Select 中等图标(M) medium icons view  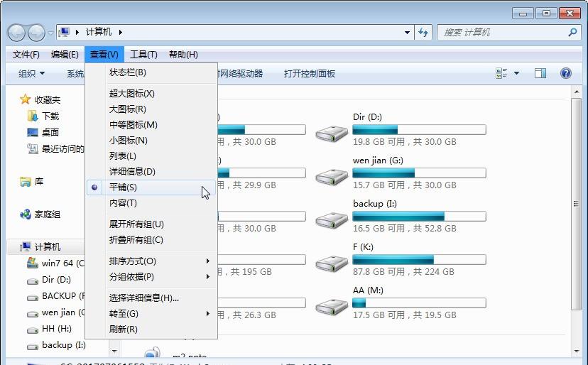pyautogui.click(x=151, y=124)
